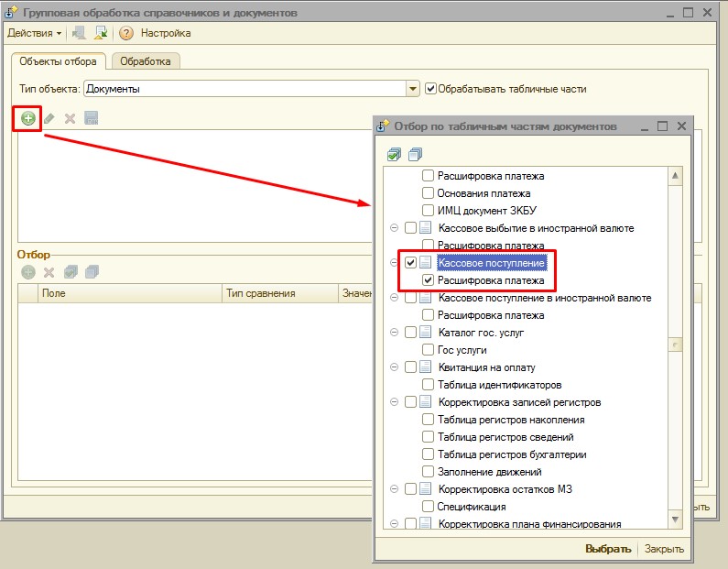Click the restore-settings icon with the green arrow
This screenshot has width=728, height=569.
click(102, 33)
